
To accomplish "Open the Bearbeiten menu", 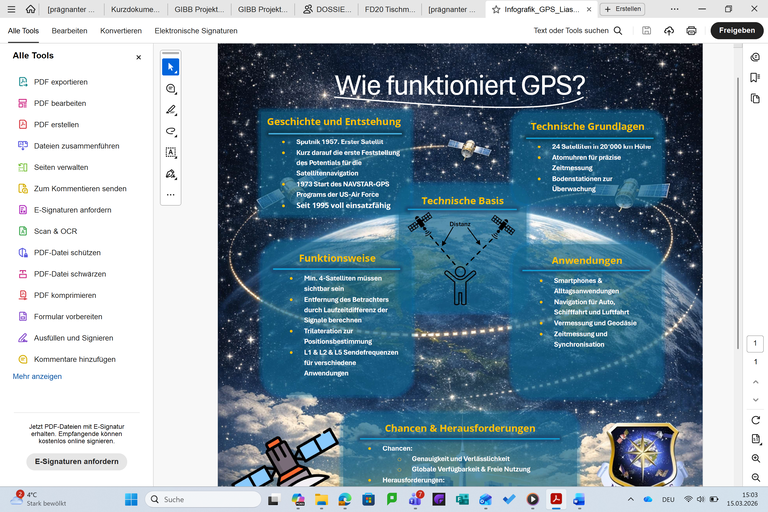I will pos(69,31).
